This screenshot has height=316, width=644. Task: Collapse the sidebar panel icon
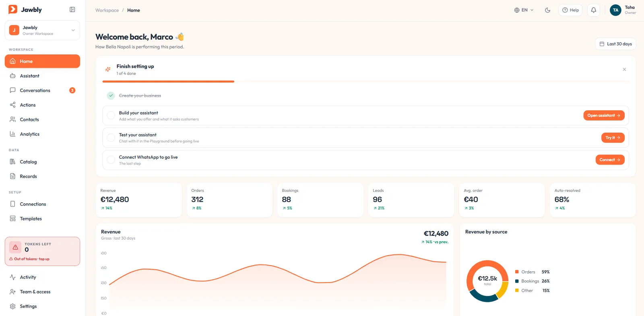72,10
